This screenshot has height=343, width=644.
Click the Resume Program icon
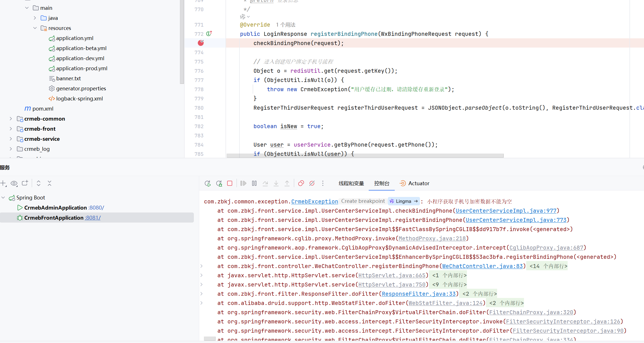click(x=243, y=183)
